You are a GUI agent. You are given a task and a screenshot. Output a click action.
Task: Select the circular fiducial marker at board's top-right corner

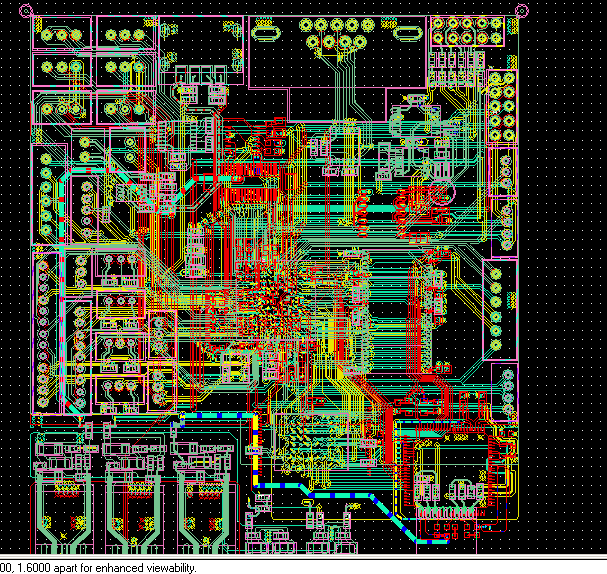coord(522,10)
